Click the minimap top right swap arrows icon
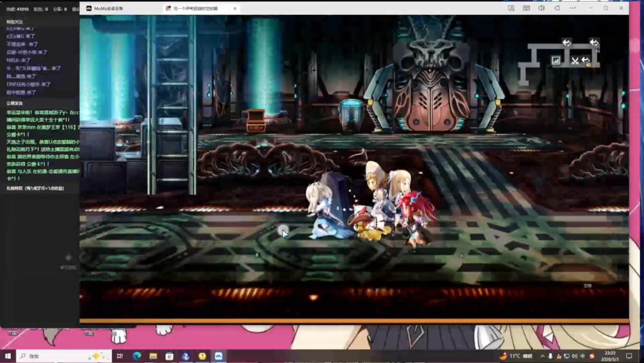 pyautogui.click(x=594, y=42)
